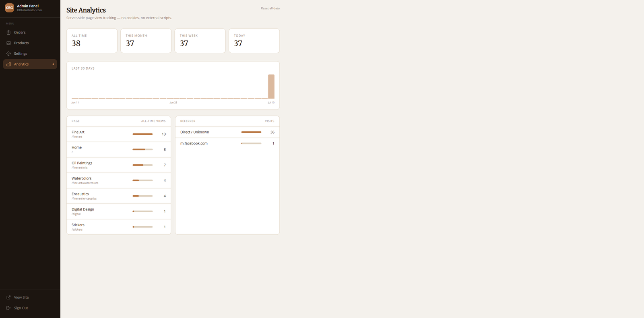Click the Jul 10 chart bar
Viewport: 644px width, 318px height.
coord(271,87)
